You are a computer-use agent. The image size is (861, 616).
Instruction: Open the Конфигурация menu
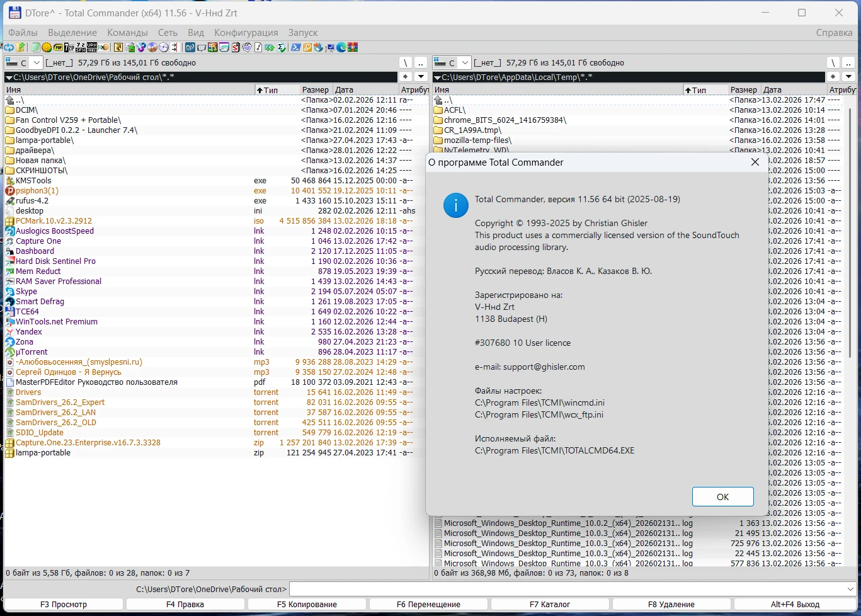[246, 32]
